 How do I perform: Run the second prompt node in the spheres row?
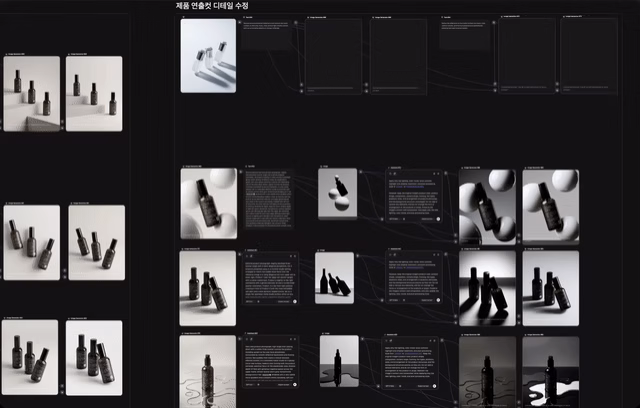[438, 219]
